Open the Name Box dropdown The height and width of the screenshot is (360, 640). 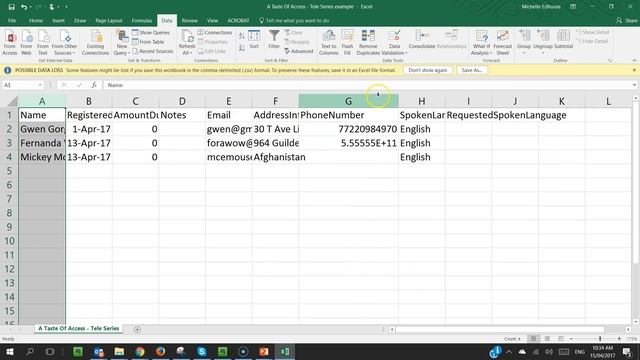pos(40,85)
